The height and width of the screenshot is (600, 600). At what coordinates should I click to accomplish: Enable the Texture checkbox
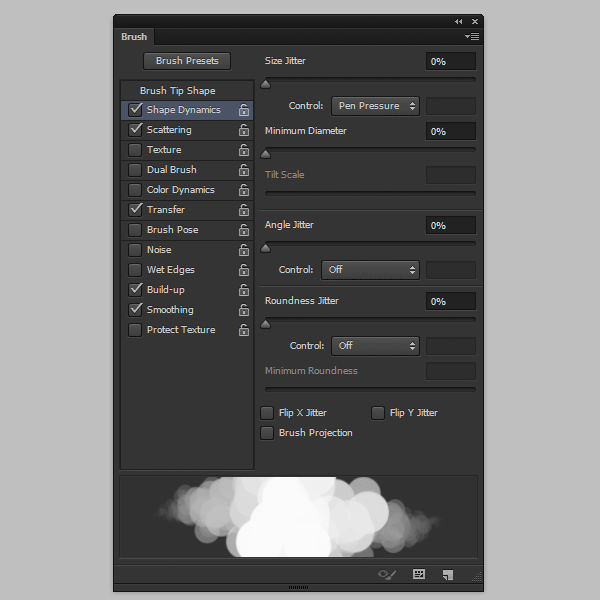pos(135,150)
